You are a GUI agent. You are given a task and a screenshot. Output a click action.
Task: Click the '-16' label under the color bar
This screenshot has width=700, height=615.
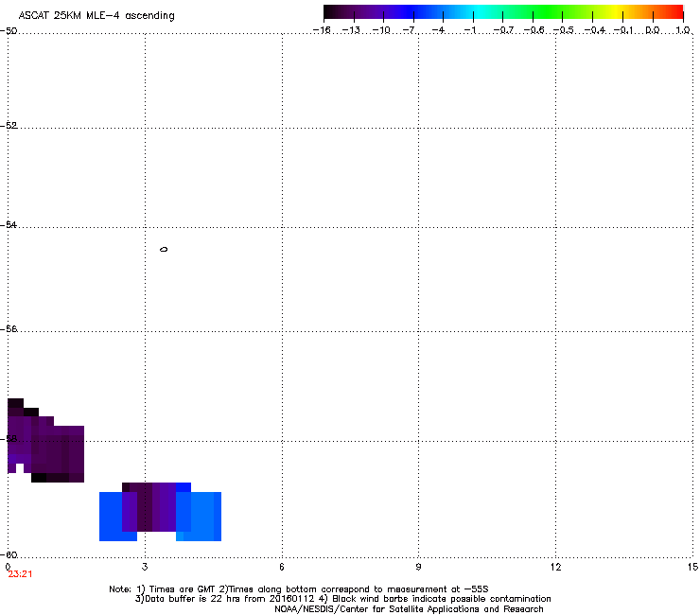click(322, 30)
